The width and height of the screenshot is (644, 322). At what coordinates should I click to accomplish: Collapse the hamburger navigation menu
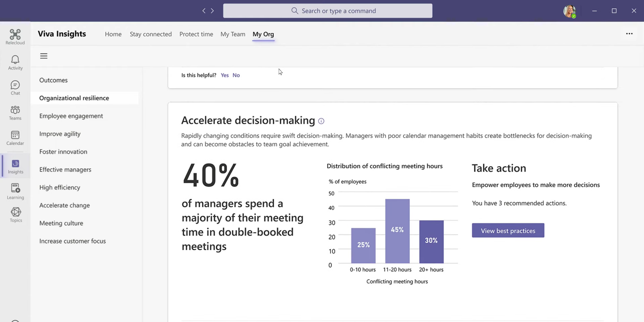(44, 56)
